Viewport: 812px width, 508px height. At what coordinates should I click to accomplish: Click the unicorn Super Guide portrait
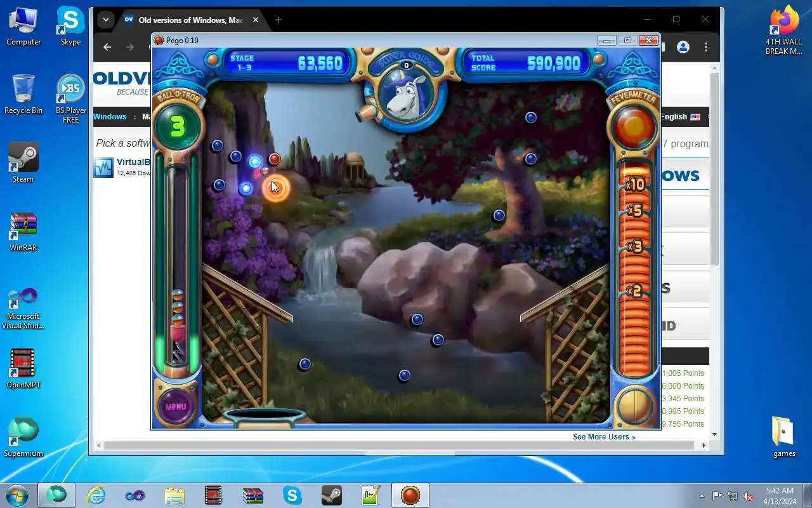[x=406, y=95]
